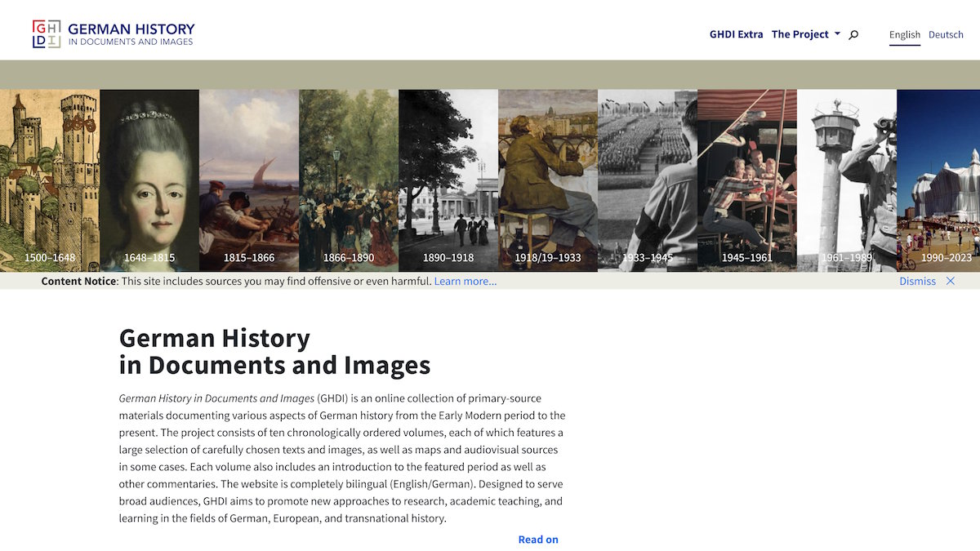Viewport: 980px width, 551px height.
Task: Switch language to Deutsch
Action: [x=946, y=34]
